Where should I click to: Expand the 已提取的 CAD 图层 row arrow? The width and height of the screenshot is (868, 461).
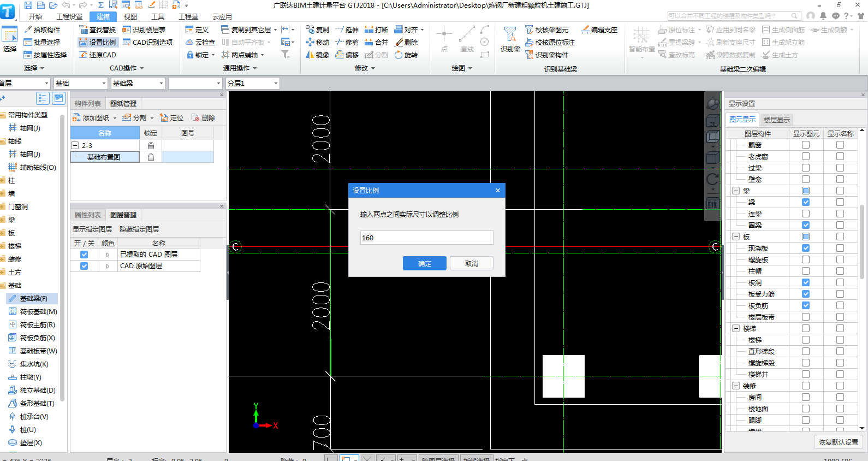(x=108, y=255)
